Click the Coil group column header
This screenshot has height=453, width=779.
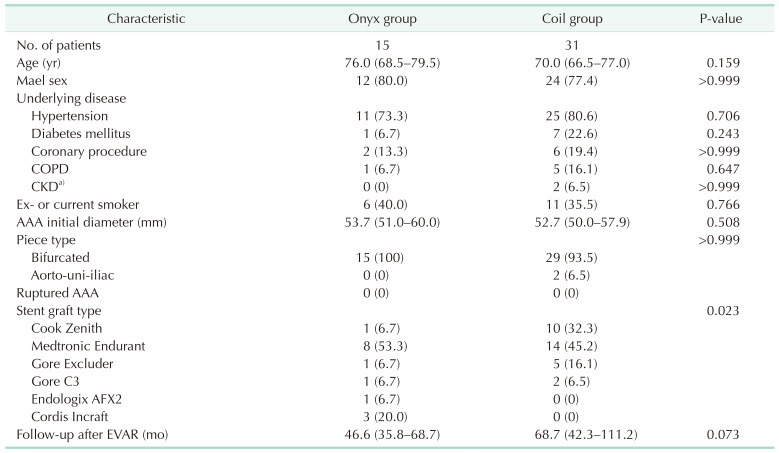coord(562,19)
